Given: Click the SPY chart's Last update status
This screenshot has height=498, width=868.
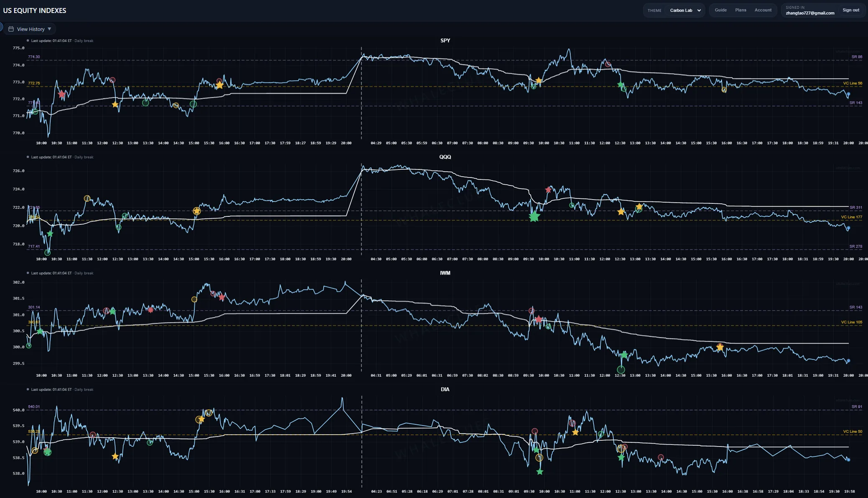Looking at the screenshot, I should (60, 41).
